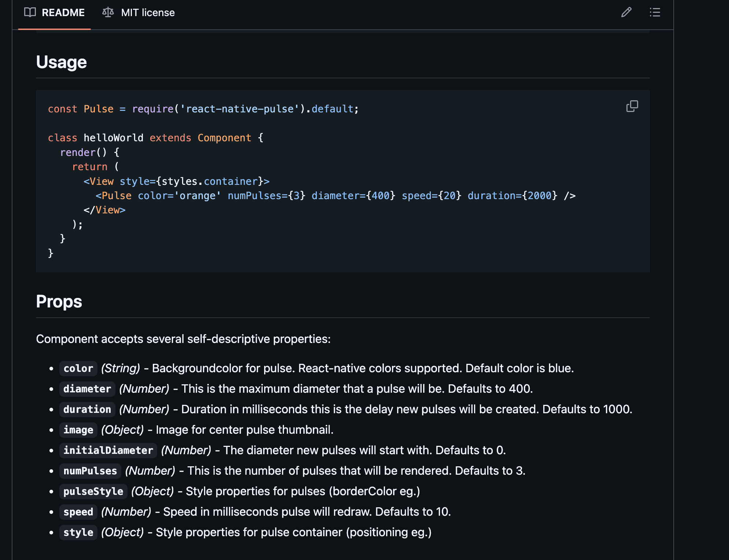
Task: Open the outline table of contents icon
Action: [655, 12]
